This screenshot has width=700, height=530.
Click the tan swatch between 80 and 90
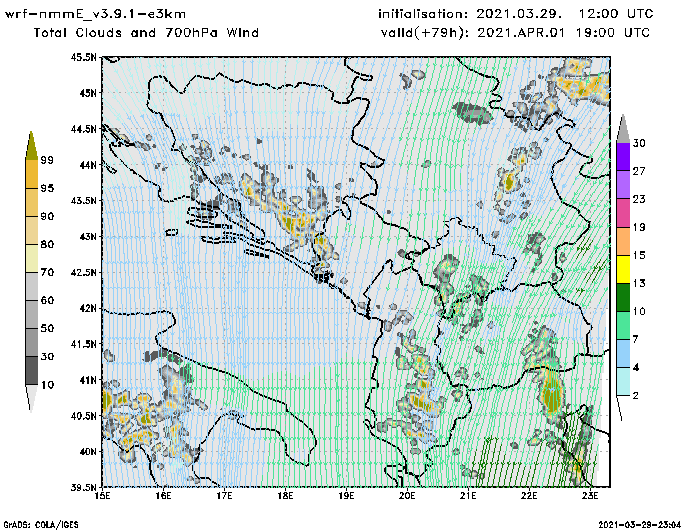coord(31,230)
